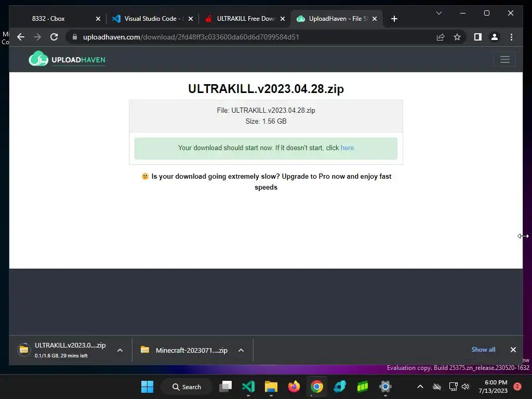Open the volume control
Image resolution: width=532 pixels, height=399 pixels.
click(465, 387)
